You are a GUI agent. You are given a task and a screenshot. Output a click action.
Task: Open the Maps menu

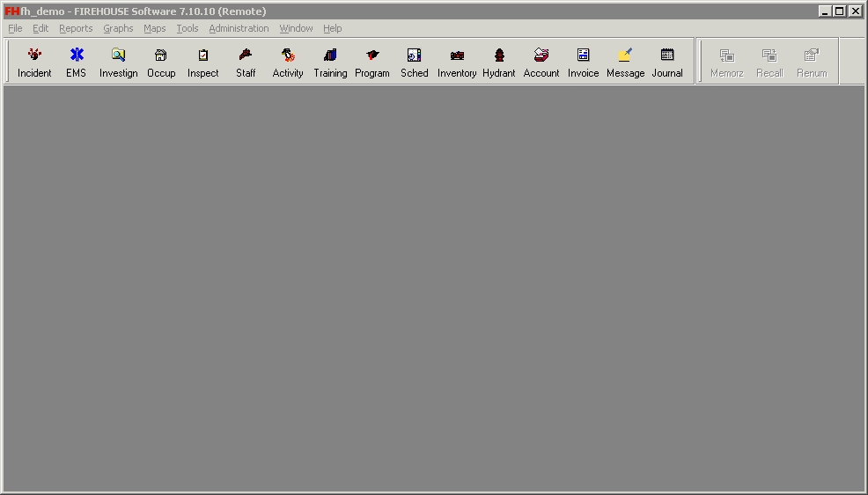pyautogui.click(x=154, y=28)
